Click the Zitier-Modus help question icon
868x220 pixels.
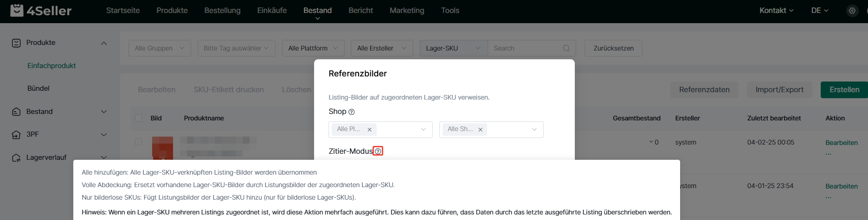378,151
